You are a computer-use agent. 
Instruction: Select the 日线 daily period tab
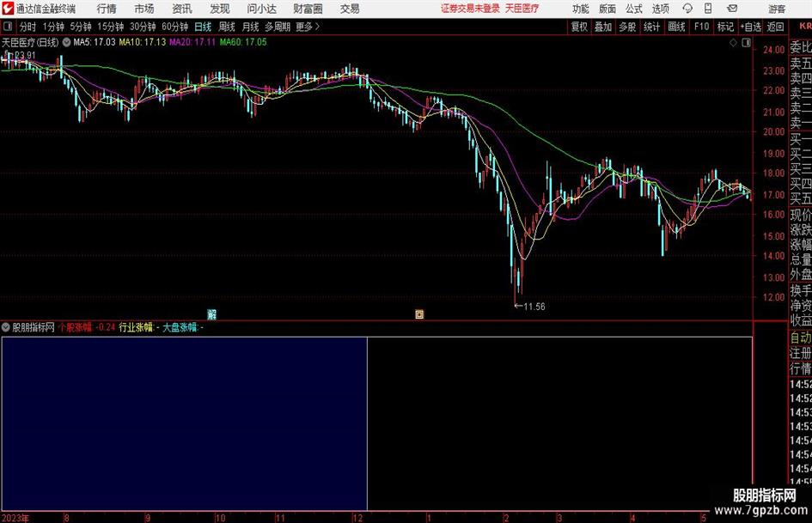pyautogui.click(x=203, y=27)
